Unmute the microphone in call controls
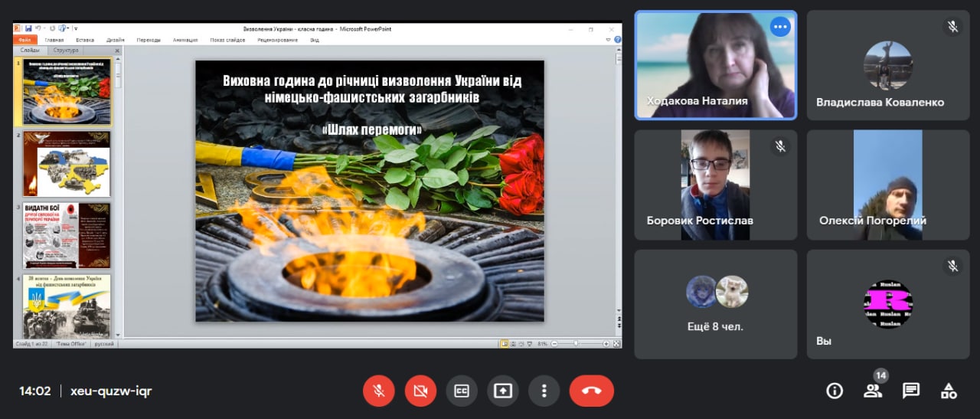This screenshot has width=980, height=419. click(378, 391)
